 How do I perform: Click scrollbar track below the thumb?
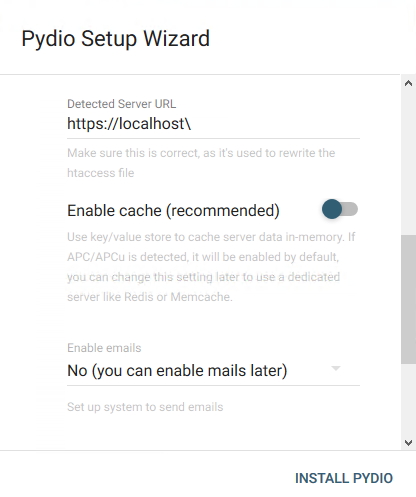(408, 399)
